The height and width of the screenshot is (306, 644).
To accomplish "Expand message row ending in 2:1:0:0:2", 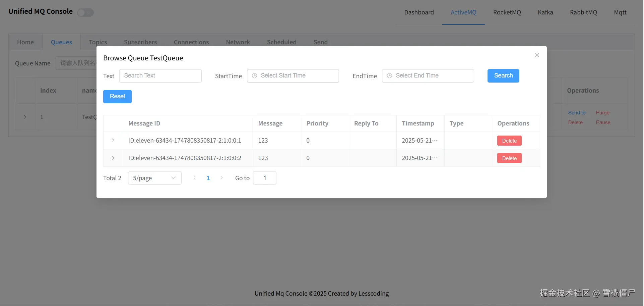I will tap(113, 158).
